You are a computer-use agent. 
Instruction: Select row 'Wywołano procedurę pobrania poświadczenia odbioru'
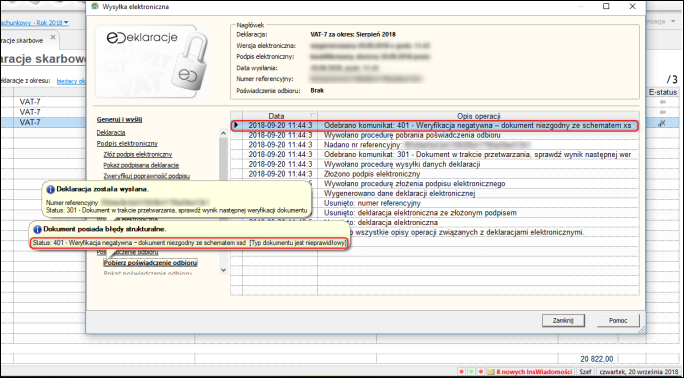(x=435, y=135)
